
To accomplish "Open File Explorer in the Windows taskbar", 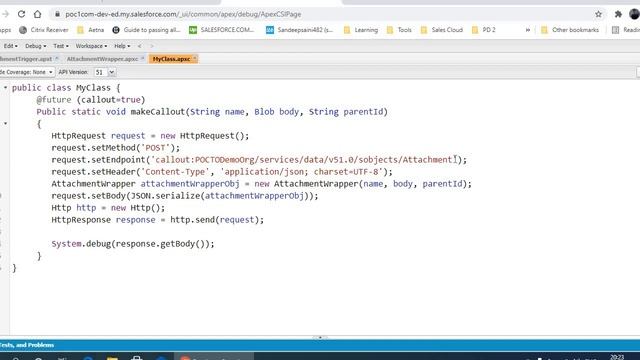I will point(112,358).
